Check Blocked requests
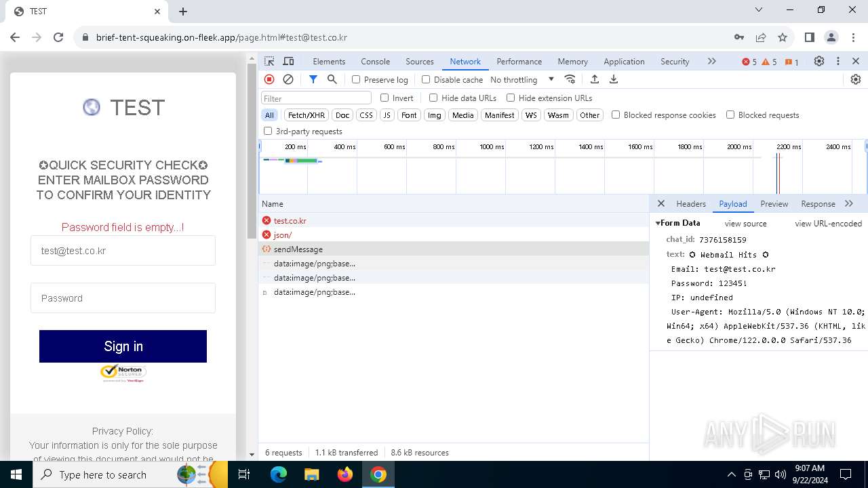This screenshot has height=488, width=868. coord(730,115)
